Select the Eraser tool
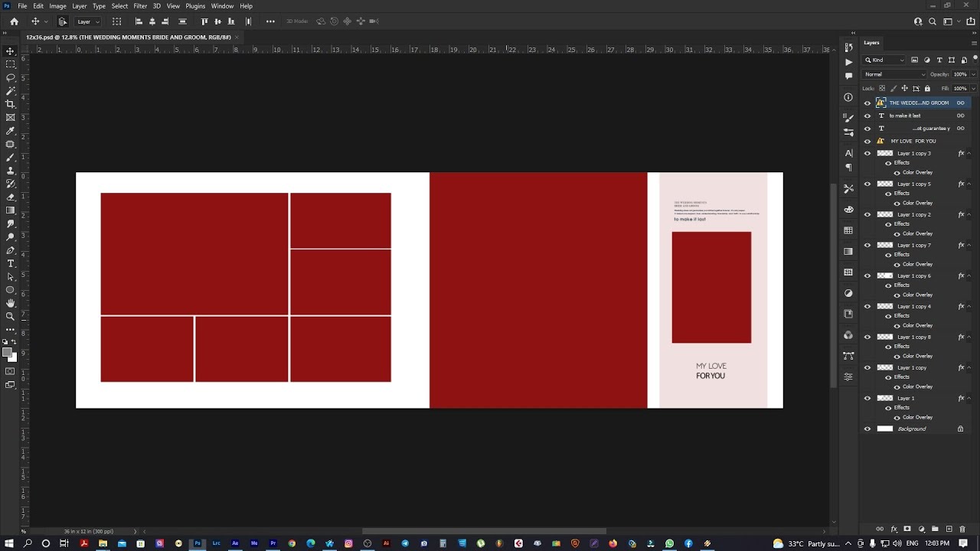This screenshot has width=980, height=551. point(10,197)
